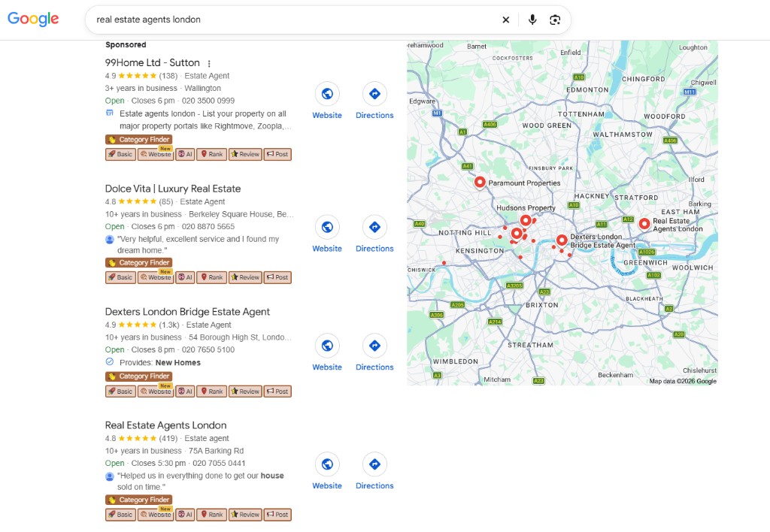Click the Post button under 99Home Ltd
This screenshot has width=770, height=532.
pos(277,154)
